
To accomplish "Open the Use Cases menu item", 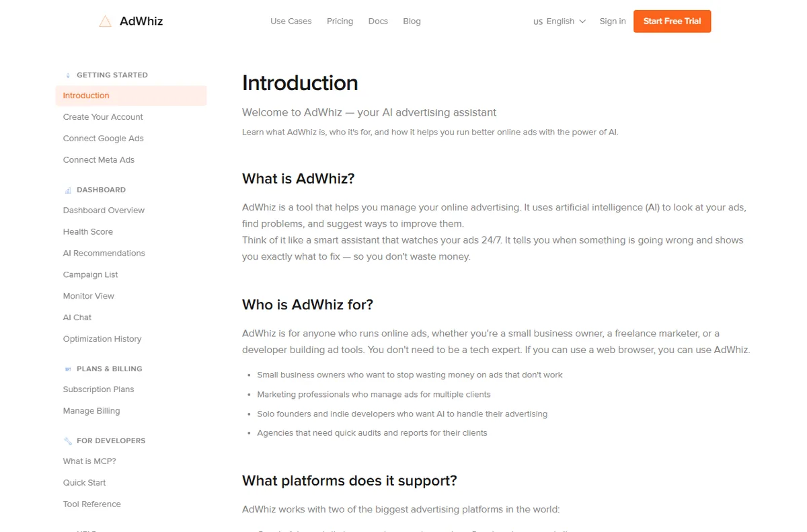I will [291, 22].
